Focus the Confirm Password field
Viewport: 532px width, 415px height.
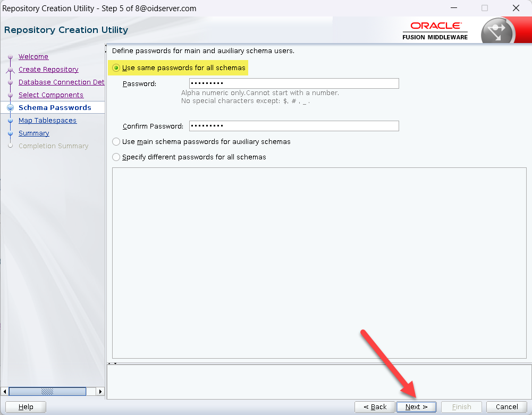coord(294,126)
